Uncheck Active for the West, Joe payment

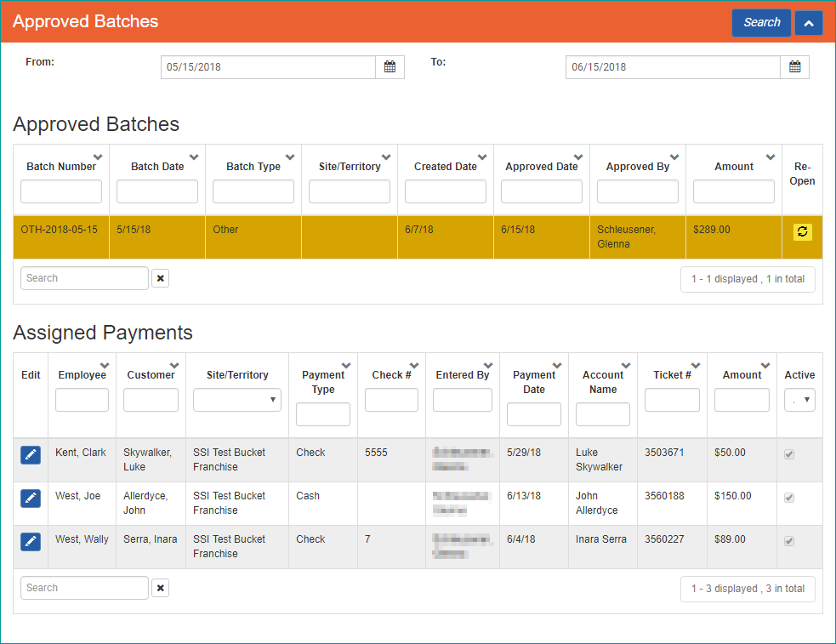click(788, 498)
